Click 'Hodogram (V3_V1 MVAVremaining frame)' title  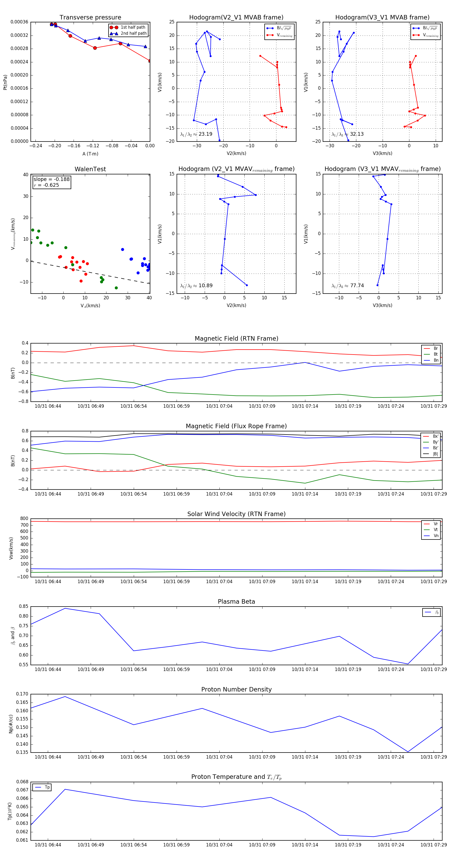pyautogui.click(x=382, y=169)
